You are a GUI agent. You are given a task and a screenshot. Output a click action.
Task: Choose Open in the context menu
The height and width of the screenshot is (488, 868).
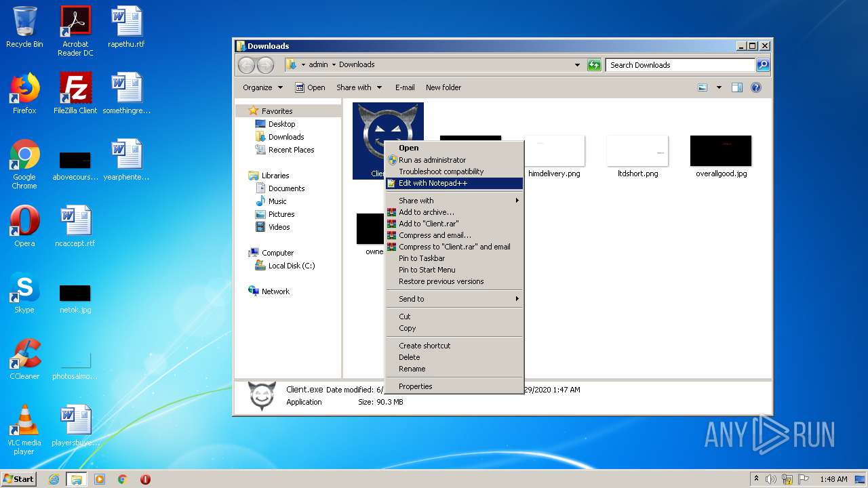coord(454,148)
